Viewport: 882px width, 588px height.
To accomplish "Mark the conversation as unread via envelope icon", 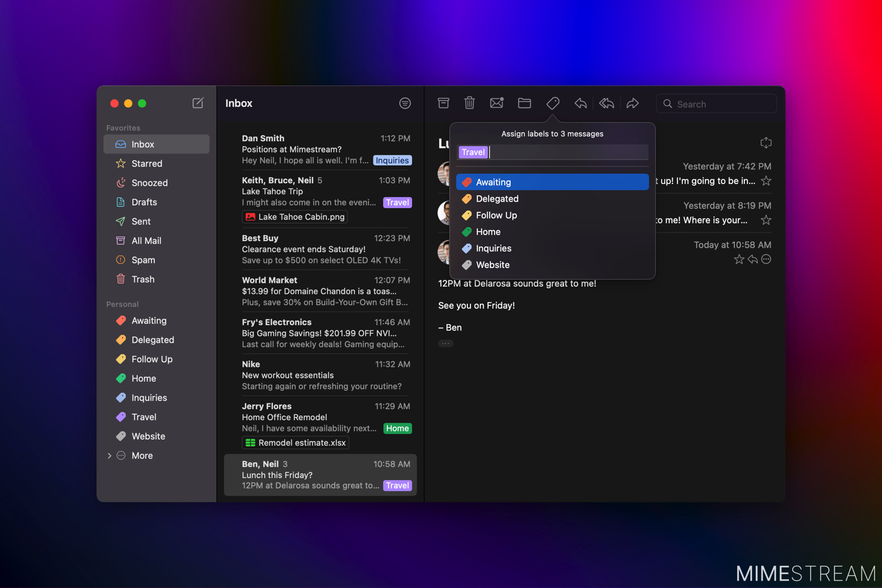I will (x=497, y=103).
